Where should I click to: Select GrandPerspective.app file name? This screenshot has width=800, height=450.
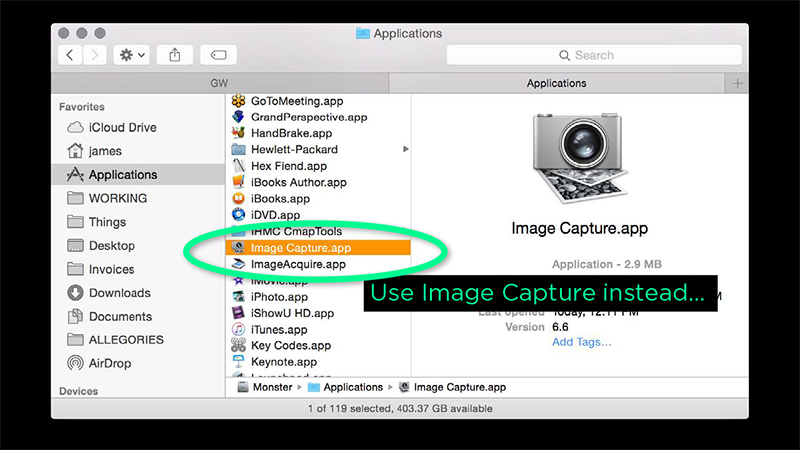coord(309,117)
